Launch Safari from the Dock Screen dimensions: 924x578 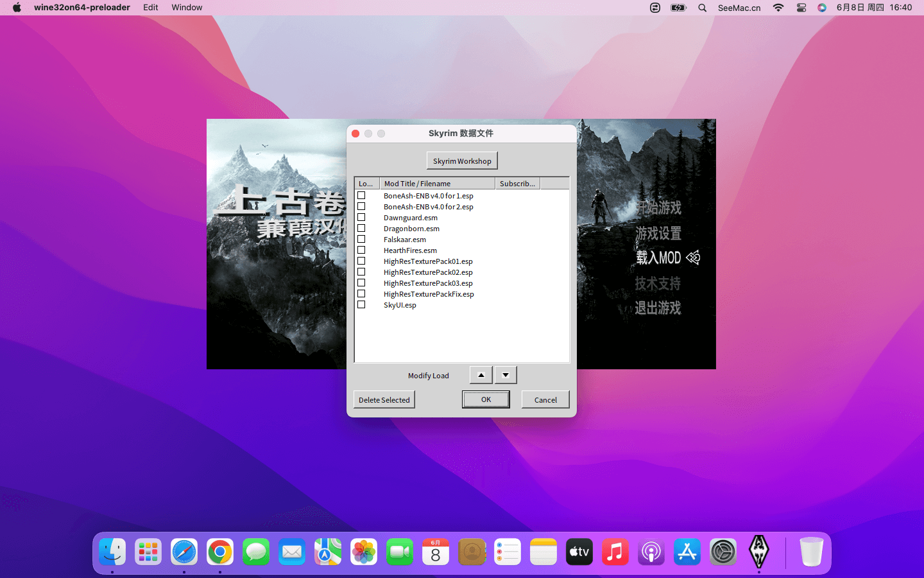coord(184,552)
